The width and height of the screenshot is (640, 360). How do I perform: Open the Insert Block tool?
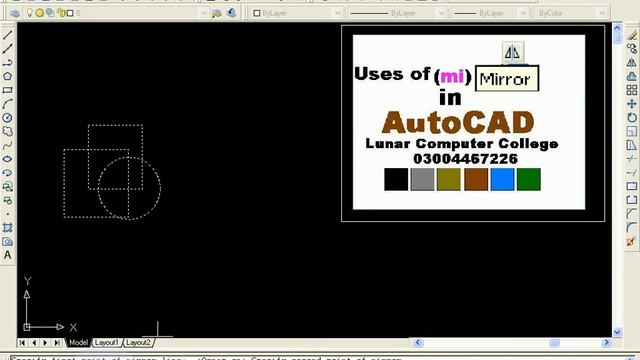pyautogui.click(x=7, y=187)
